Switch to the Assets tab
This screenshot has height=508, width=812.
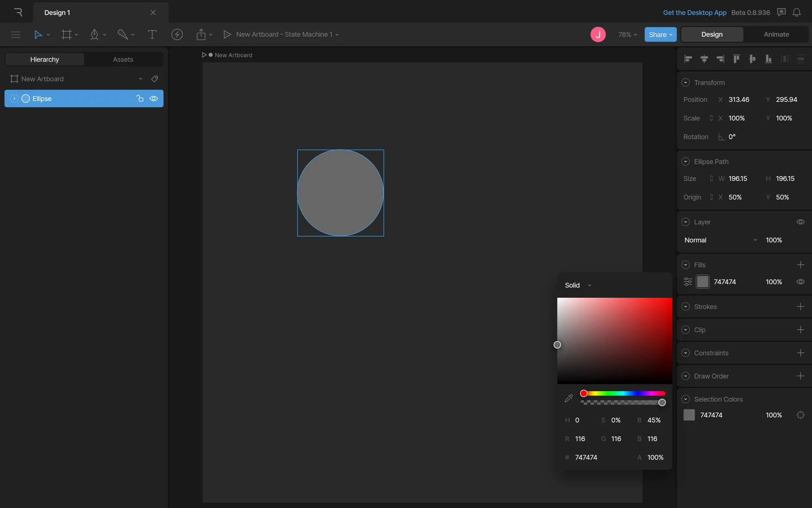tap(123, 60)
